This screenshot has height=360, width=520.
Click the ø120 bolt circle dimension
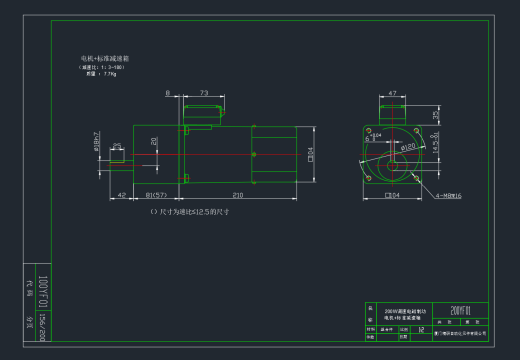[408, 147]
